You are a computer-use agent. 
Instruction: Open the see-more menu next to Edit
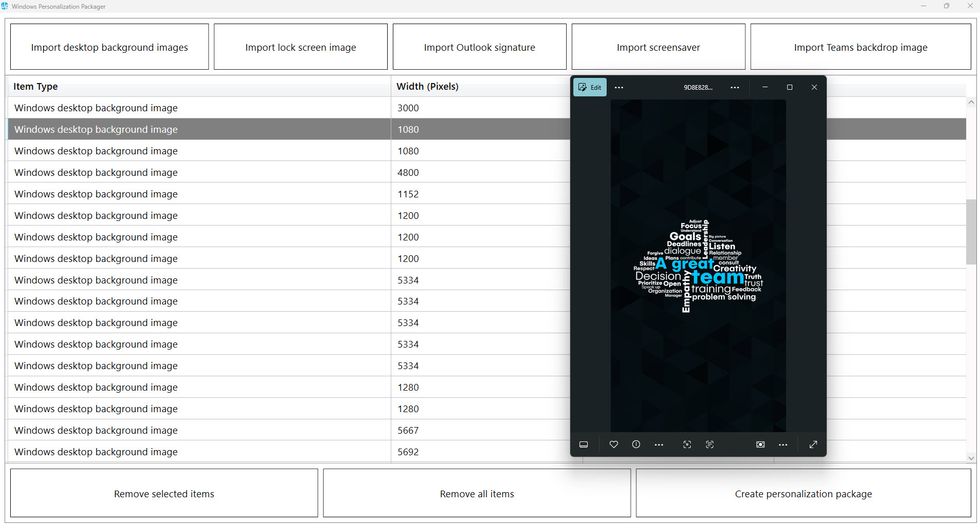click(x=618, y=87)
